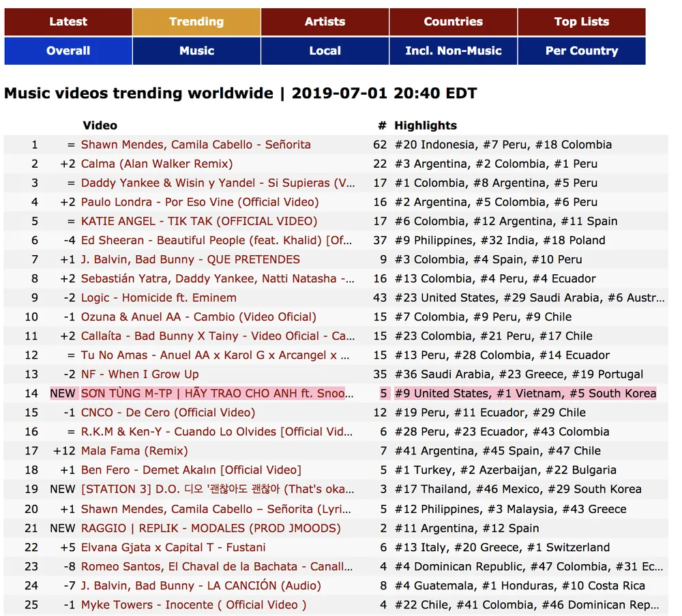Select the Trending tab
The width and height of the screenshot is (682, 616).
point(196,22)
